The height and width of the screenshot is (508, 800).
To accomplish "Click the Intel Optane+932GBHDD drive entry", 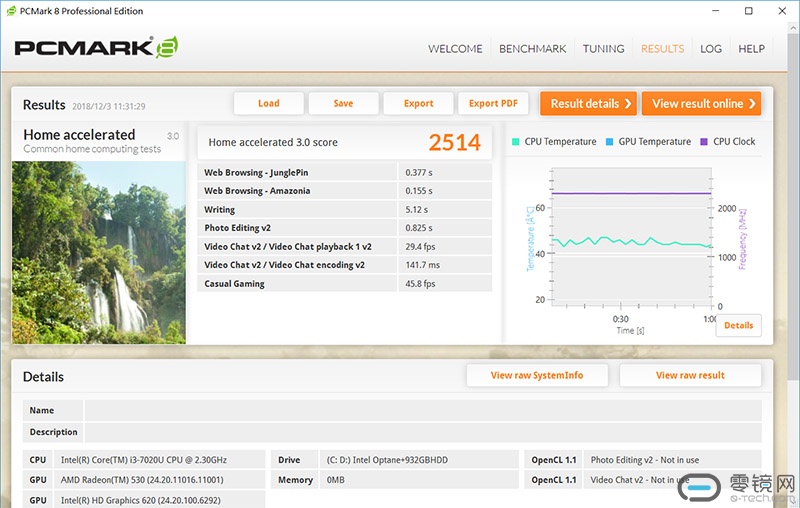I will pos(387,460).
